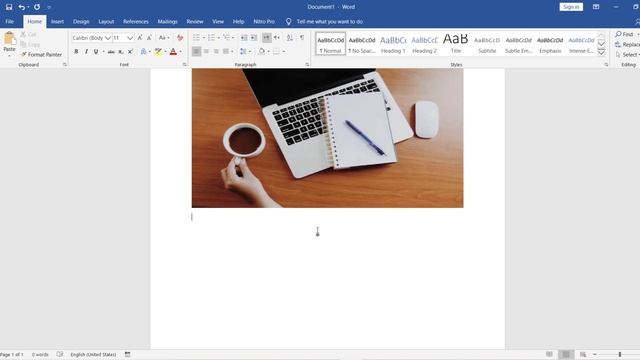Align text right
The height and width of the screenshot is (360, 640).
coord(216,51)
